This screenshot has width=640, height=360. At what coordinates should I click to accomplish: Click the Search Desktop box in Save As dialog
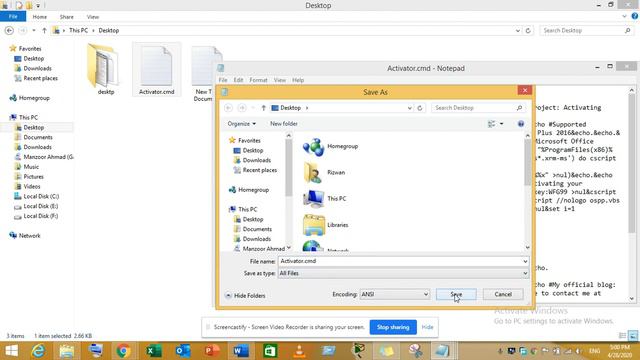coord(478,108)
